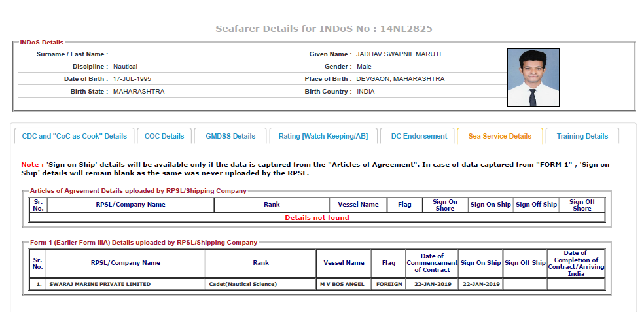Screen dimensions: 644x312
Task: Click the Date of Commencement of Contract header
Action: click(x=432, y=263)
